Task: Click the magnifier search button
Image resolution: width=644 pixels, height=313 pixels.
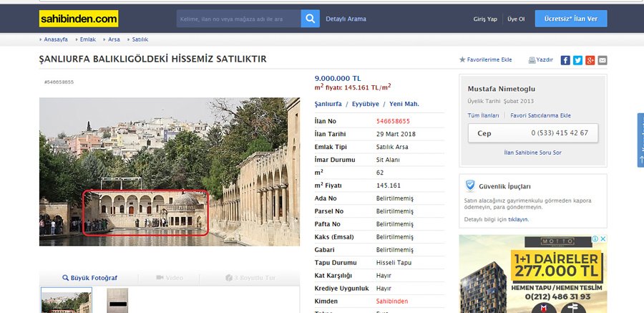Action: pyautogui.click(x=310, y=19)
